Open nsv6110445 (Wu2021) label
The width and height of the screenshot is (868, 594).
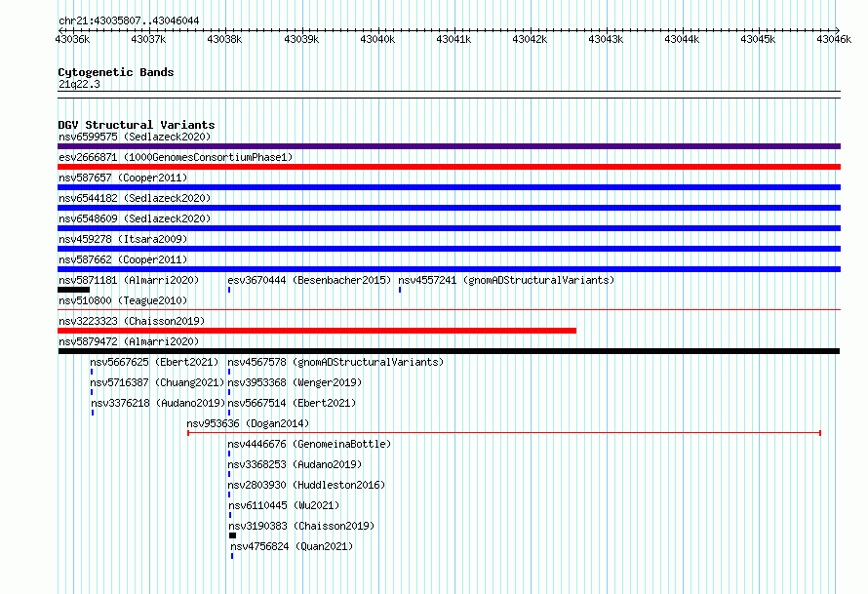pos(284,505)
